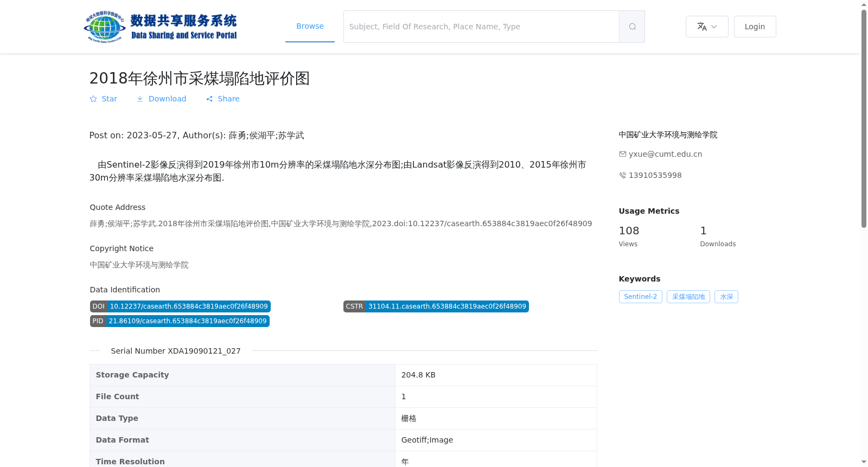868x467 pixels.
Task: Click the share icon
Action: 209,99
